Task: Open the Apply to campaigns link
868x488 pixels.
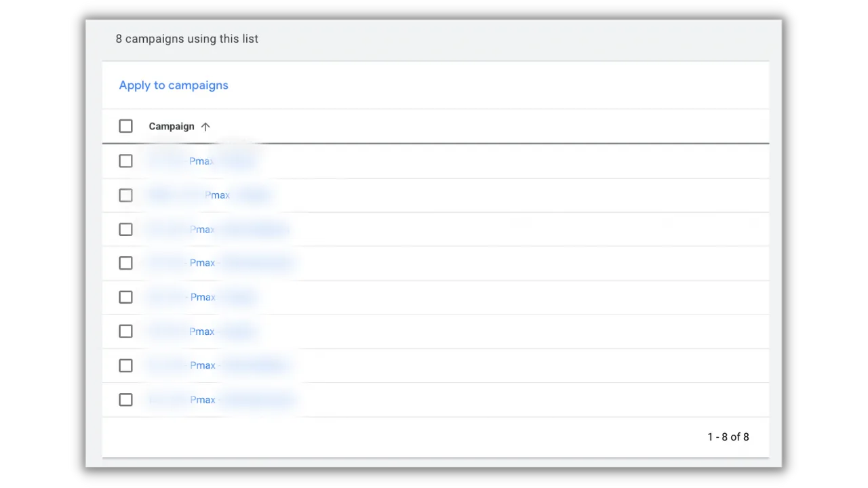Action: click(174, 85)
